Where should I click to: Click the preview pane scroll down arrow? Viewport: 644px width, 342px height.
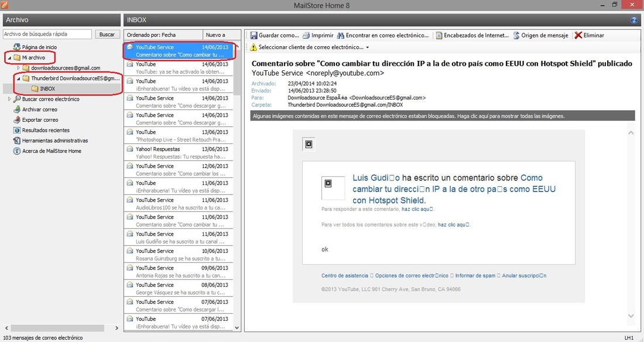[631, 316]
